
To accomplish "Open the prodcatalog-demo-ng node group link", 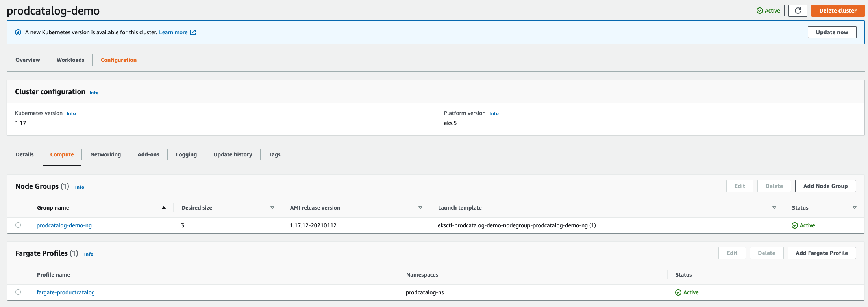I will (x=64, y=225).
